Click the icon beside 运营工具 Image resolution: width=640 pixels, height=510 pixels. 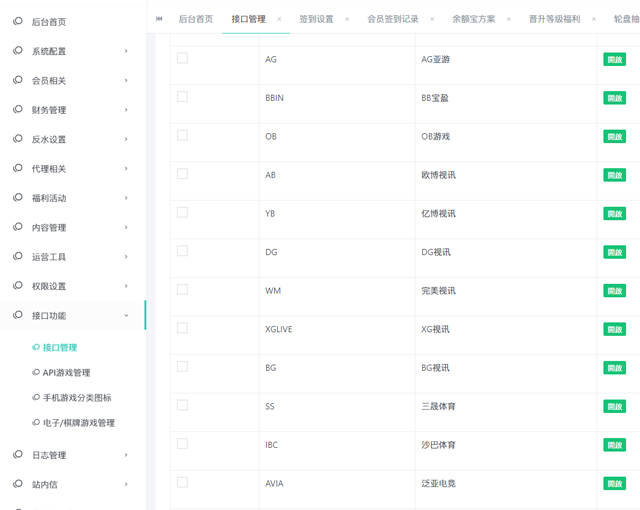click(18, 257)
